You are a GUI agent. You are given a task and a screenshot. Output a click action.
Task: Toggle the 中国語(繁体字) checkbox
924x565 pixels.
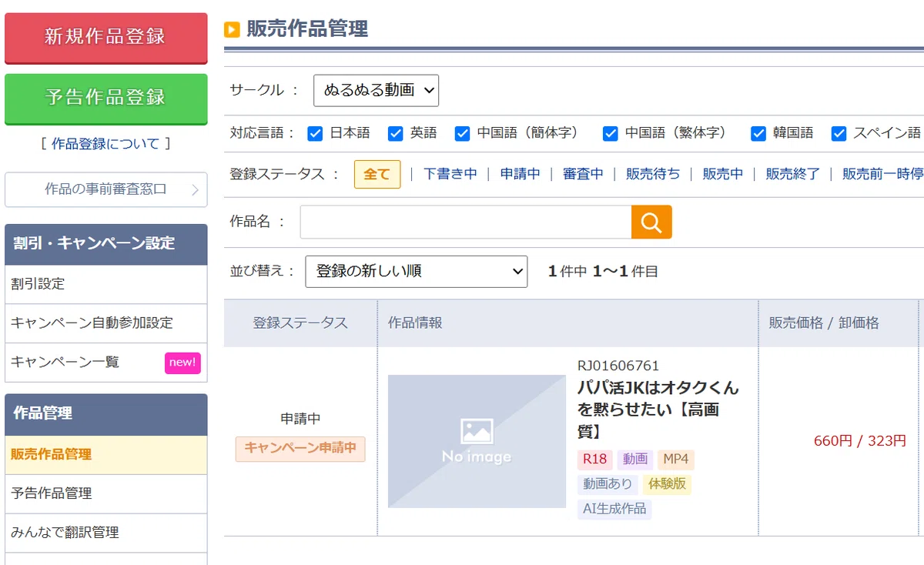click(x=611, y=133)
